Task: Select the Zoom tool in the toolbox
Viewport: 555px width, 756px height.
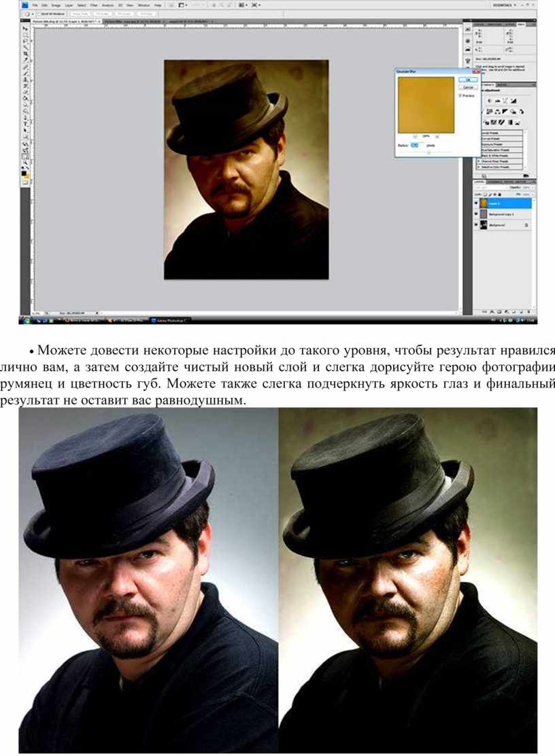Action: click(x=26, y=162)
